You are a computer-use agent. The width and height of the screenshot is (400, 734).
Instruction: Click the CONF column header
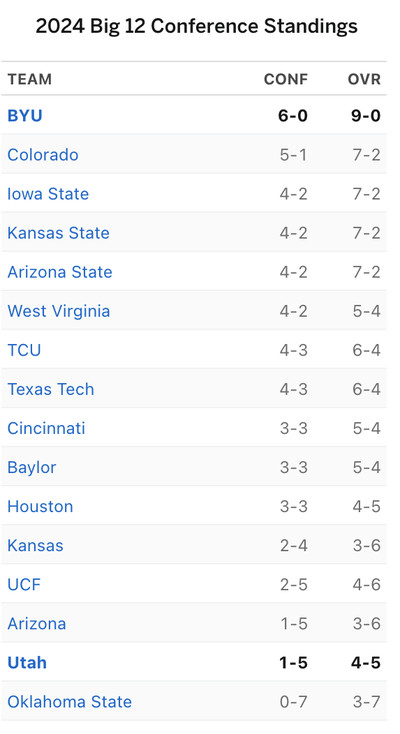286,79
